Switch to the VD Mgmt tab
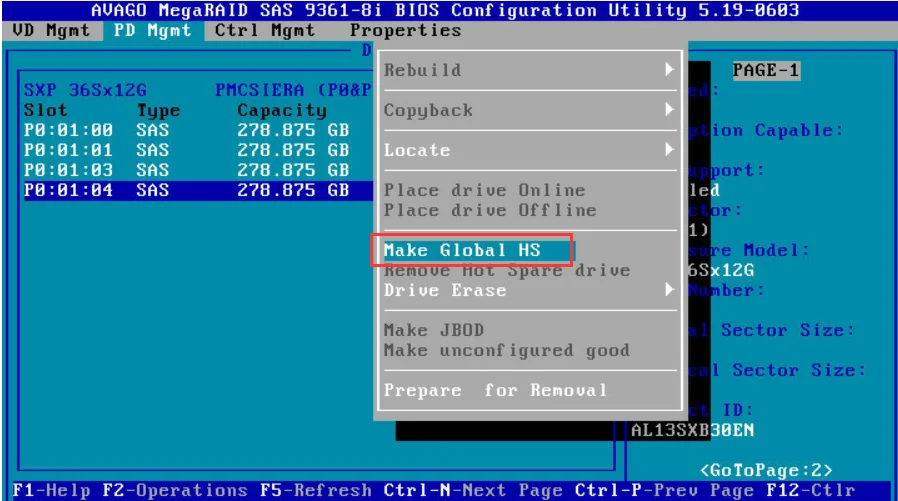 [x=51, y=30]
